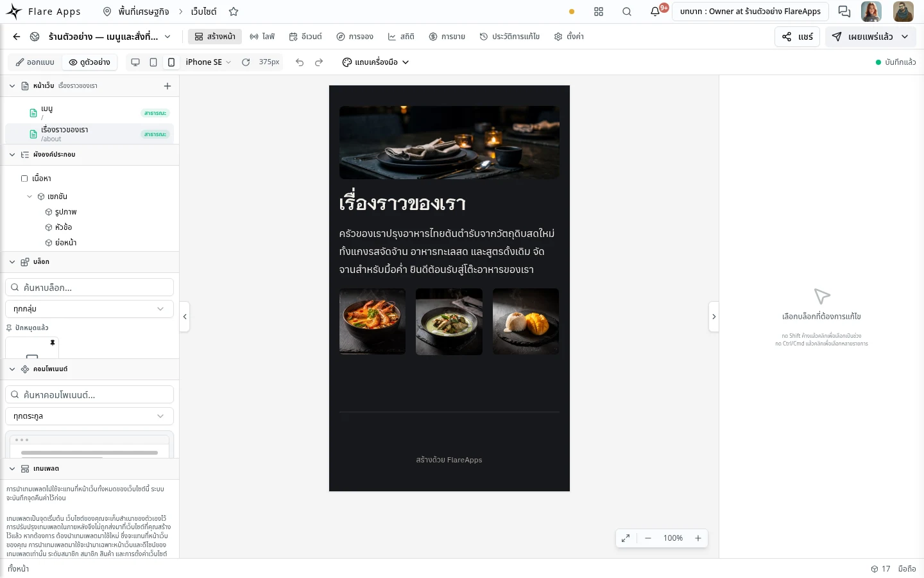This screenshot has width=924, height=578.
Task: Collapse the บล็อก blocks section
Action: coord(12,262)
